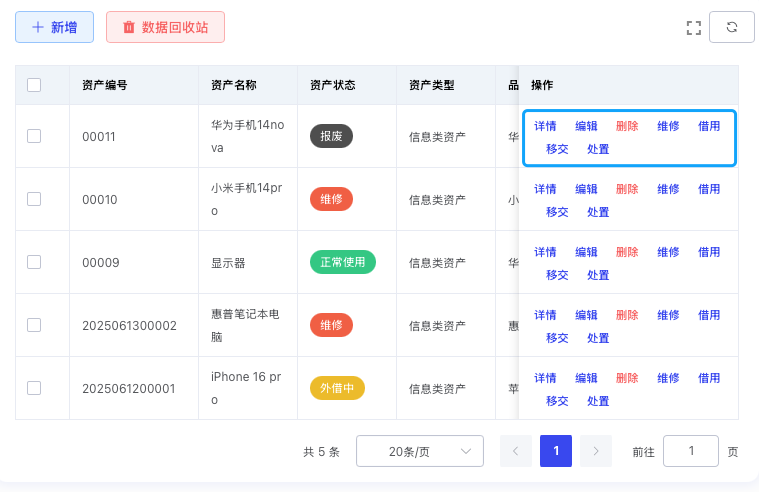
Task: Click the 报废 status tag
Action: pos(331,136)
